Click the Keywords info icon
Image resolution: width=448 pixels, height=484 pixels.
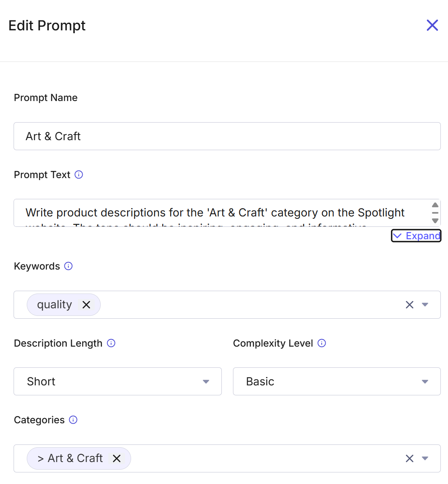pos(68,266)
